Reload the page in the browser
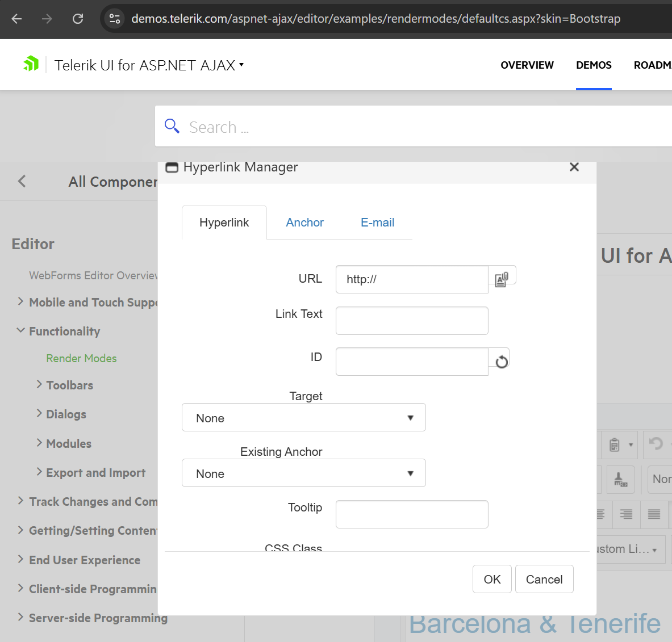 [x=78, y=19]
